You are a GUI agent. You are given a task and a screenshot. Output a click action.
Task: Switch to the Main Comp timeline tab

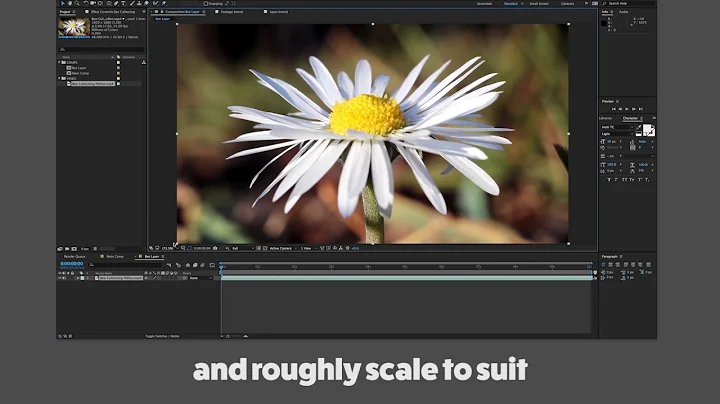[x=115, y=257]
